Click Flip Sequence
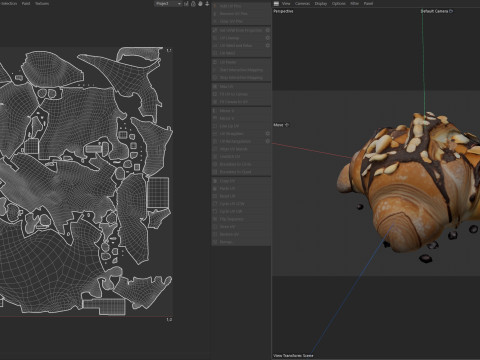Screen dimensions: 480x360 tap(241, 219)
